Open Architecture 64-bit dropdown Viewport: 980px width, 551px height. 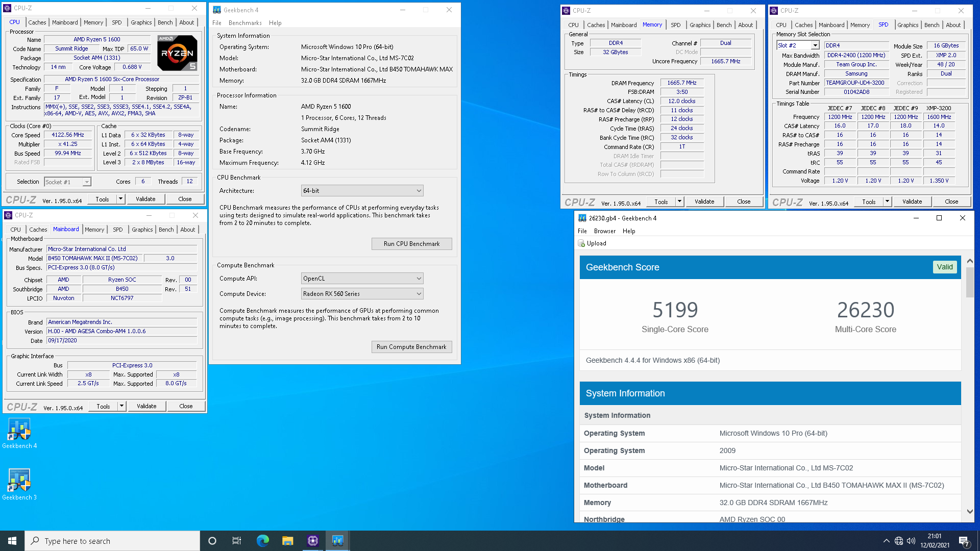pos(362,191)
